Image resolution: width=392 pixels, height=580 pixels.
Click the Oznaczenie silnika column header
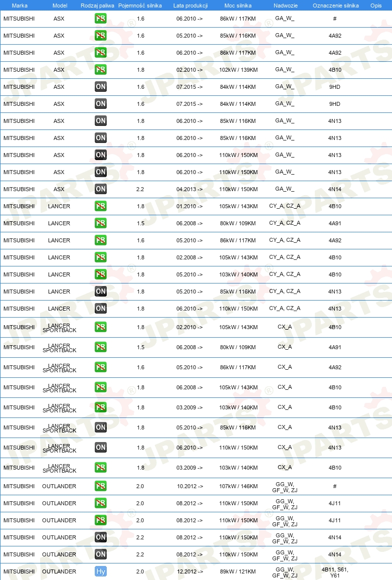[x=336, y=6]
